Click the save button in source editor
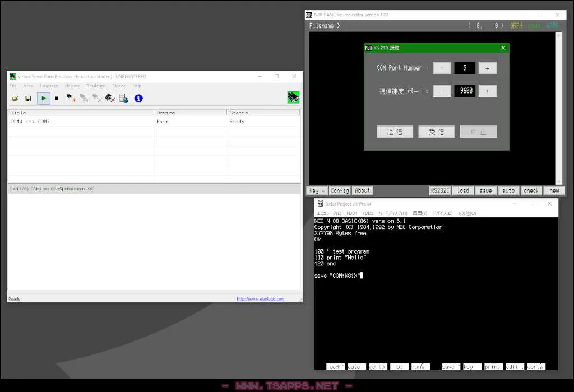The width and height of the screenshot is (574, 392). coord(486,190)
